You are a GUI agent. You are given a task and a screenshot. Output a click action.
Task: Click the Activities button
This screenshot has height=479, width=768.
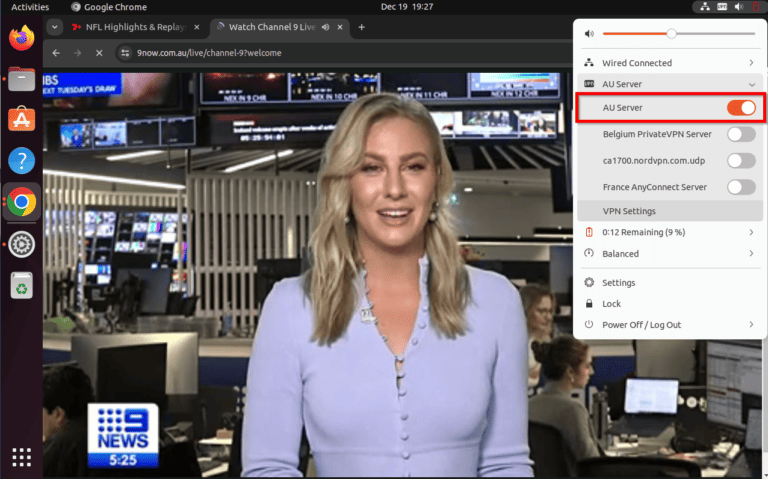click(30, 7)
